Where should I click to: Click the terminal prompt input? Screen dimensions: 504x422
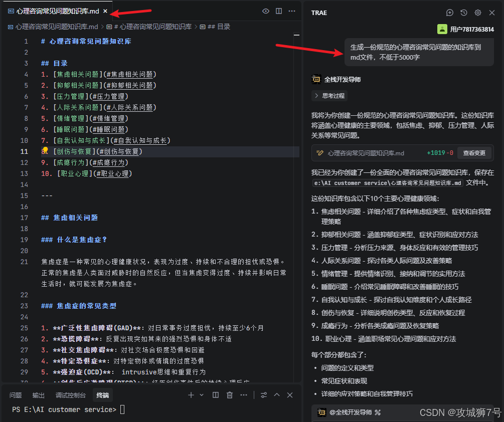tap(122, 409)
